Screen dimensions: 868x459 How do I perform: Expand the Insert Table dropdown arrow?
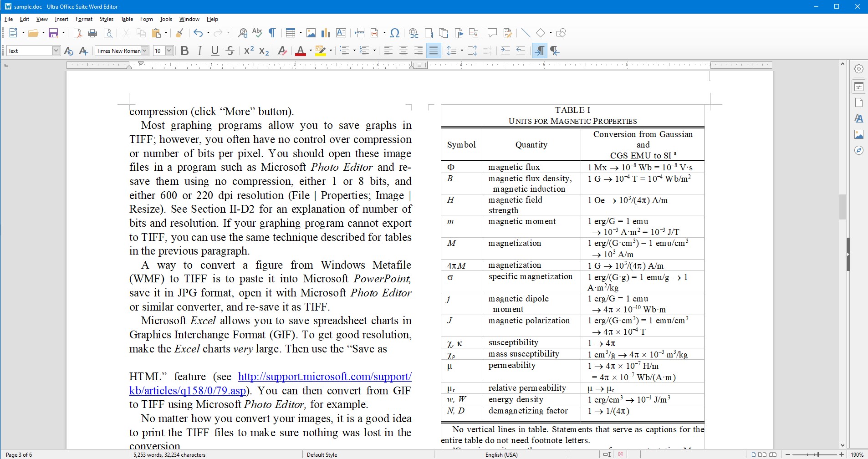(301, 33)
